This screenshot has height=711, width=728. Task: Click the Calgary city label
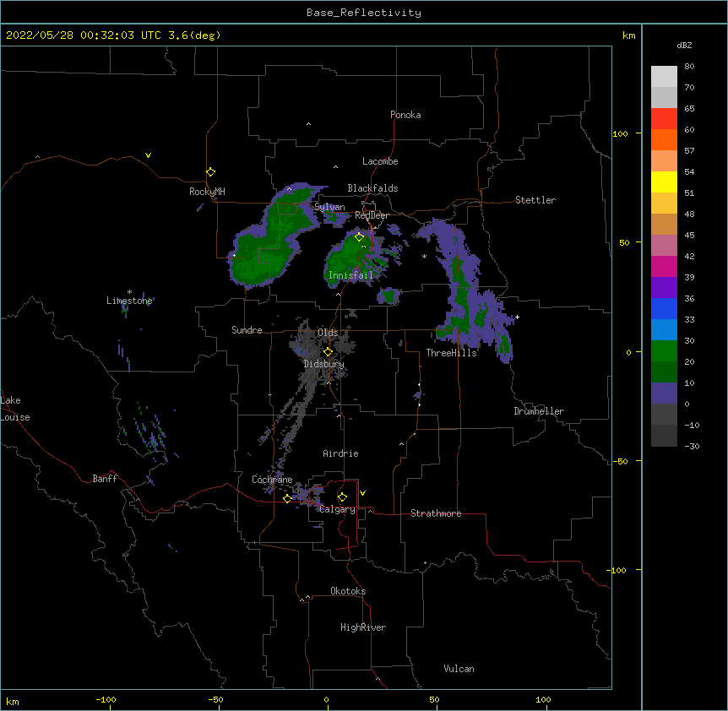337,509
